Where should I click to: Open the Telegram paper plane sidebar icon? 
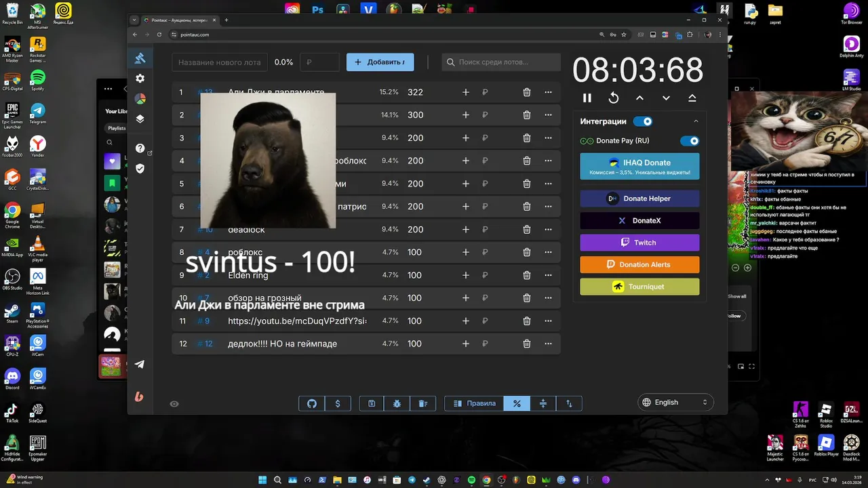click(140, 364)
